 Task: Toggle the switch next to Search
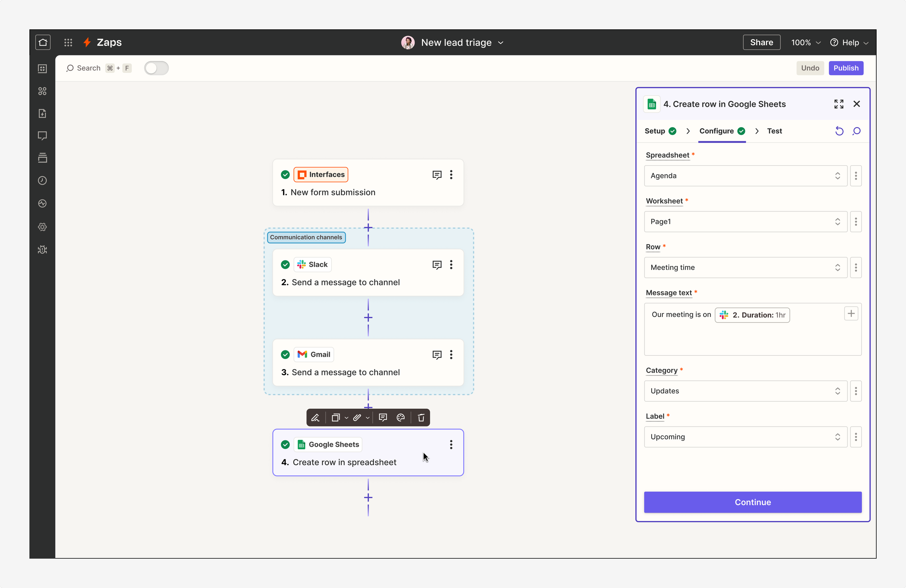pyautogui.click(x=156, y=68)
